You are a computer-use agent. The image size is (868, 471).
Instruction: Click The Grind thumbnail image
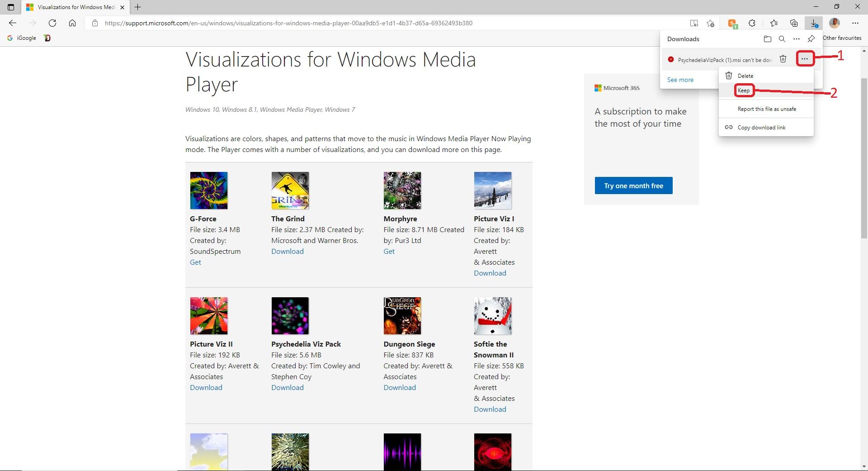(x=290, y=190)
